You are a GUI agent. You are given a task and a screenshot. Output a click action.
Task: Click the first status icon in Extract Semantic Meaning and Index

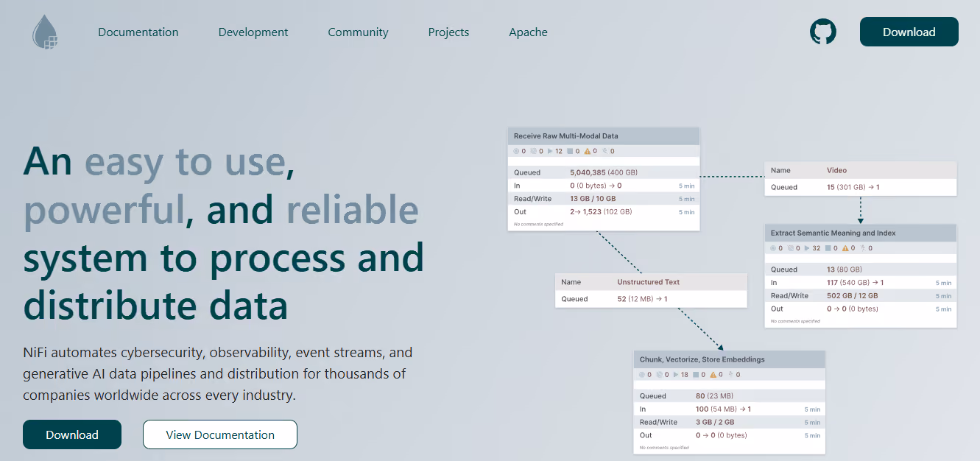point(773,248)
